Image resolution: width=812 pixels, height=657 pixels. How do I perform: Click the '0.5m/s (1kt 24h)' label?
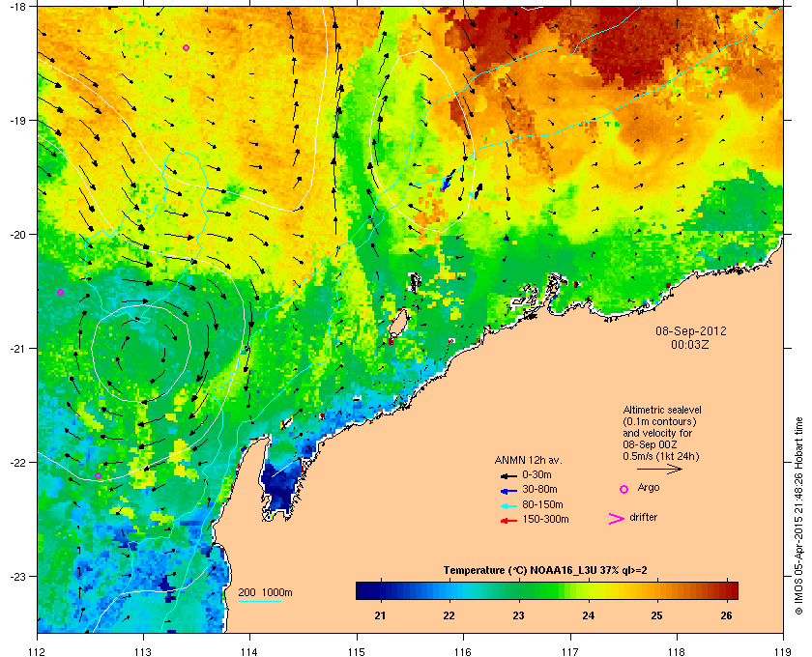(x=661, y=457)
